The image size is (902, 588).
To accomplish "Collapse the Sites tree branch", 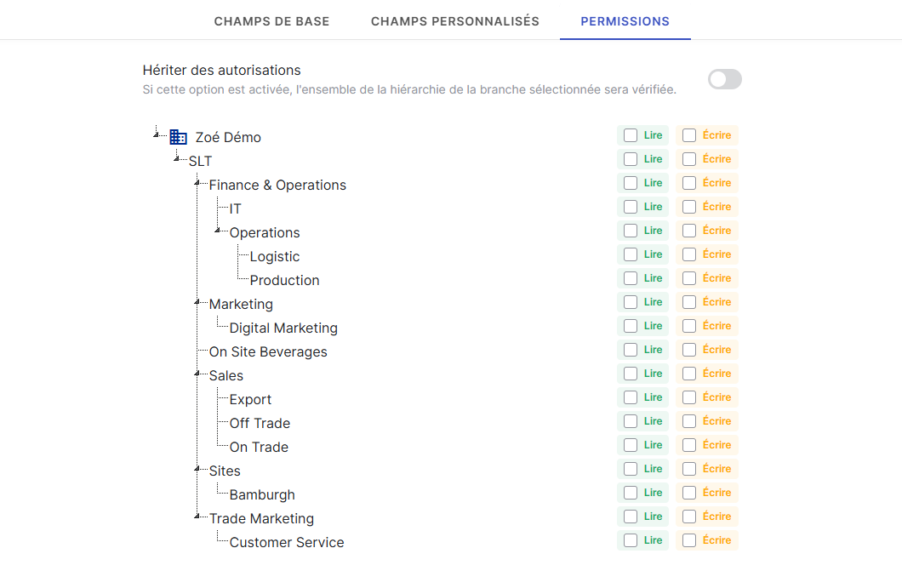I will pyautogui.click(x=197, y=467).
